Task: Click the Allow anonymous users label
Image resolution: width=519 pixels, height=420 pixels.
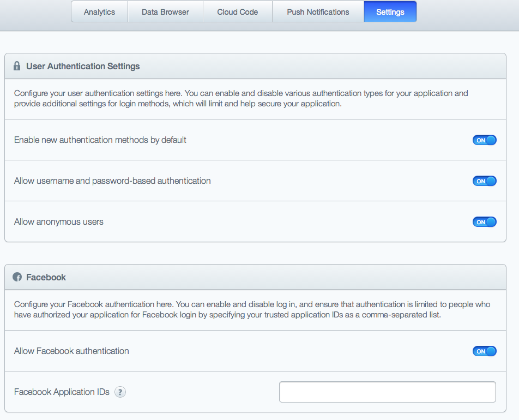Action: [x=59, y=222]
